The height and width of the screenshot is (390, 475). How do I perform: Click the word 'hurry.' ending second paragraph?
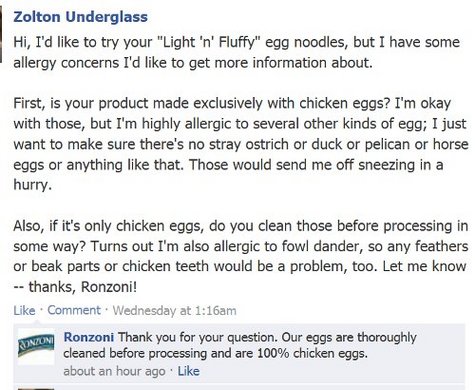[33, 185]
